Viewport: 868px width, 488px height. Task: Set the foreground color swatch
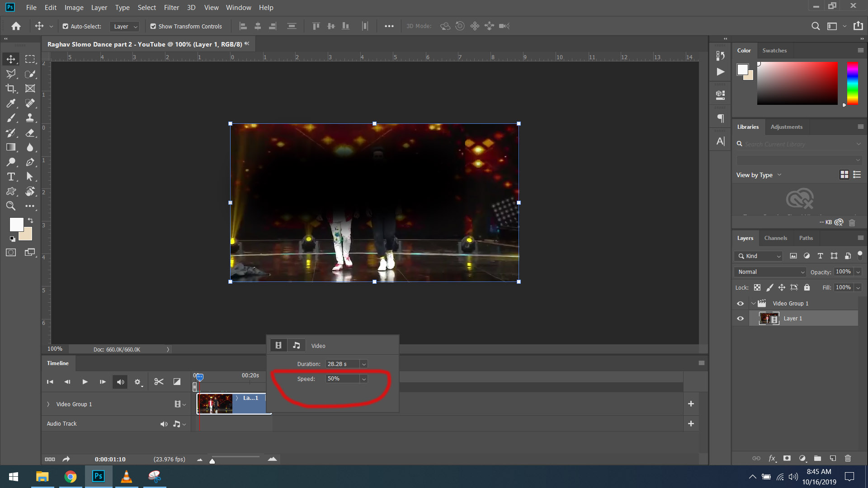(x=16, y=224)
